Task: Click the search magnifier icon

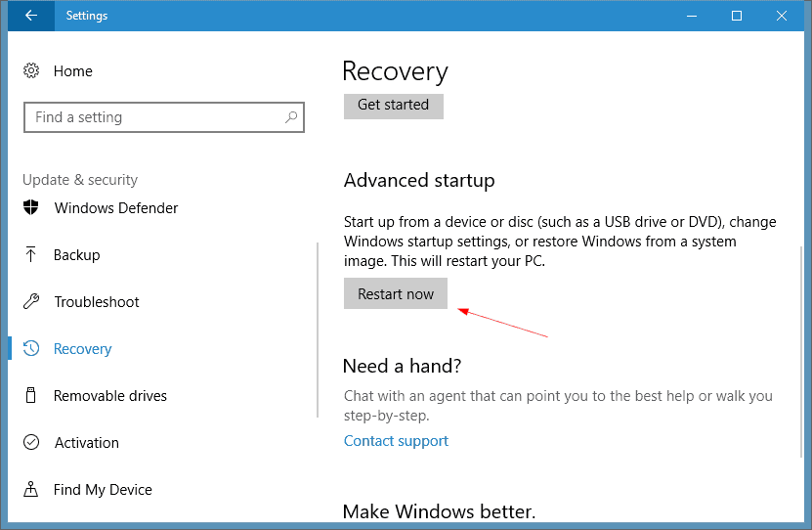Action: pos(291,117)
